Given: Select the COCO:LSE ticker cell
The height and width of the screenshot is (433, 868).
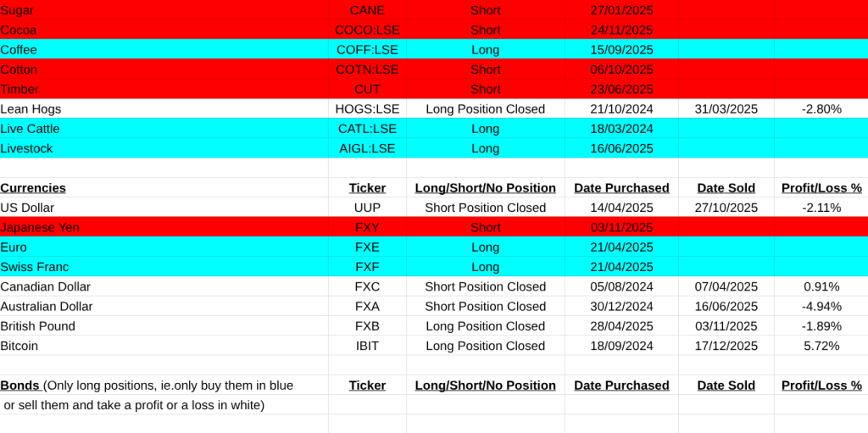Looking at the screenshot, I should click(x=367, y=30).
